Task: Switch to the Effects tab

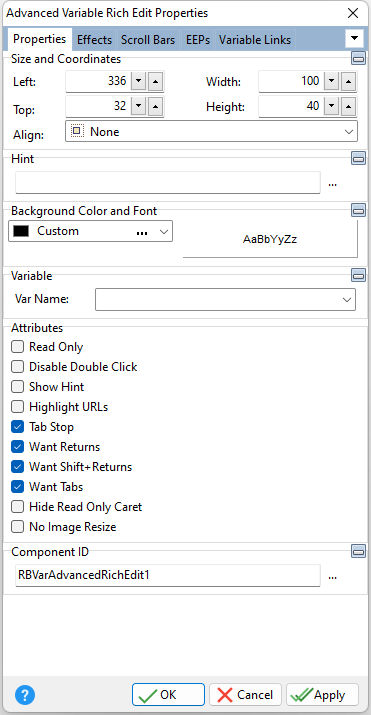Action: tap(94, 40)
